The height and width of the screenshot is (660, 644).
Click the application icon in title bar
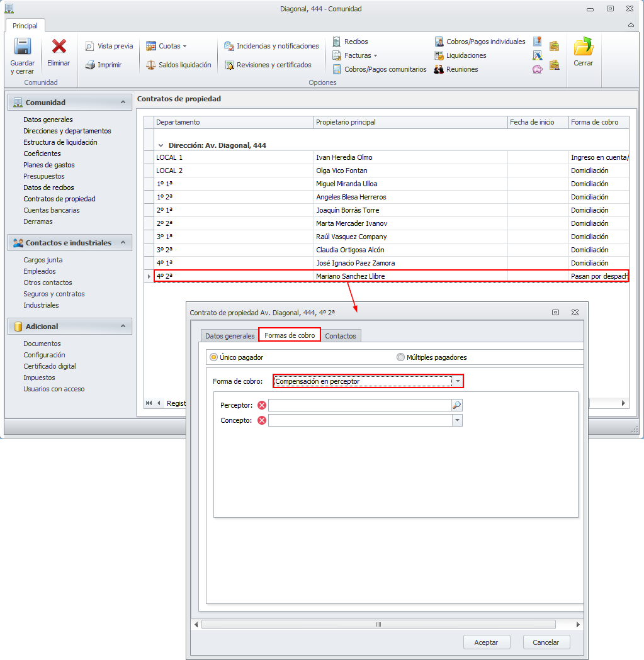click(x=9, y=8)
